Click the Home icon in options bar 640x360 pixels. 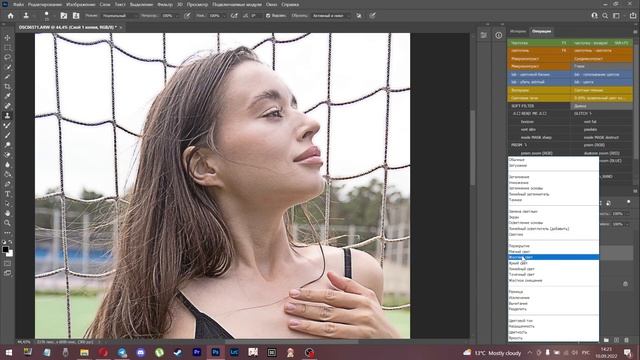coord(11,16)
